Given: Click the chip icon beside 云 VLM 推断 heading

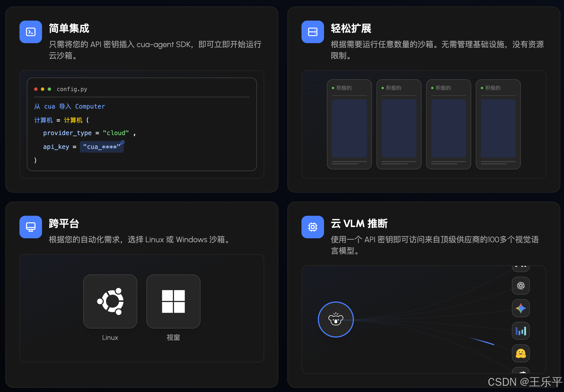Looking at the screenshot, I should pyautogui.click(x=312, y=227).
